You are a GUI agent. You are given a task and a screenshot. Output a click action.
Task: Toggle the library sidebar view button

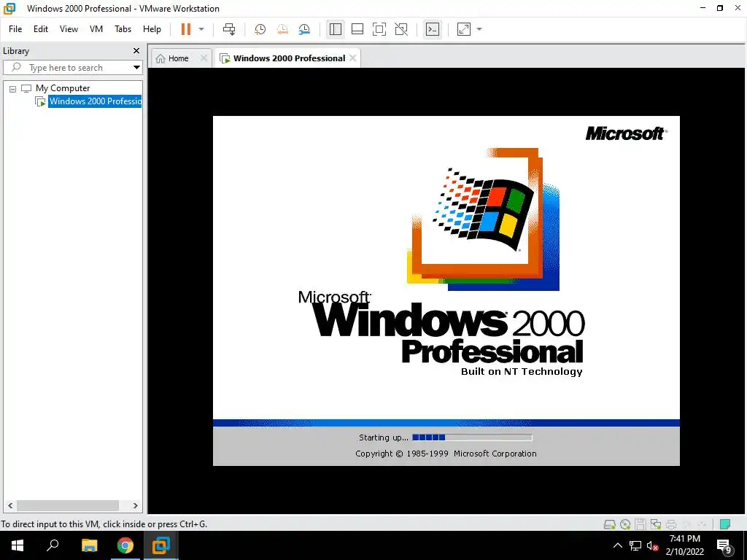(x=336, y=29)
